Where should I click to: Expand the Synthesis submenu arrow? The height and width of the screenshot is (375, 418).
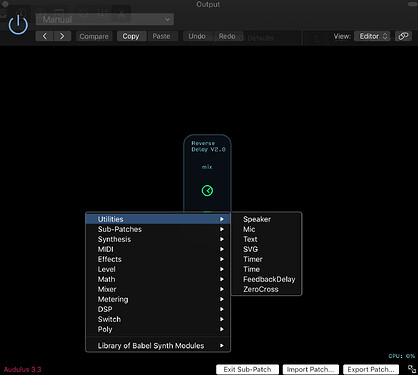[222, 239]
